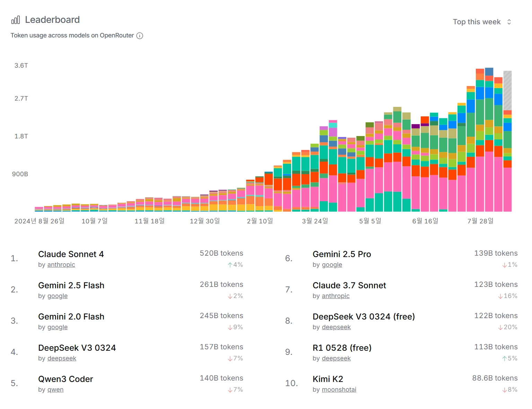Click the up-down chevron next to Top this week

pos(509,22)
